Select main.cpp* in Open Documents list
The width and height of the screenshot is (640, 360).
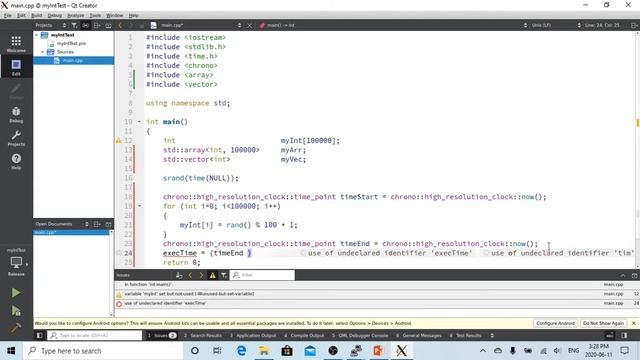(x=71, y=232)
